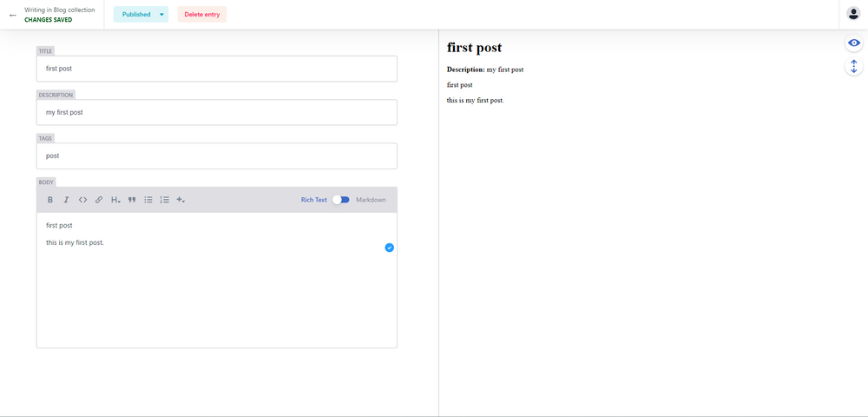This screenshot has height=417, width=868.
Task: Open the add component plus menu
Action: 181,200
